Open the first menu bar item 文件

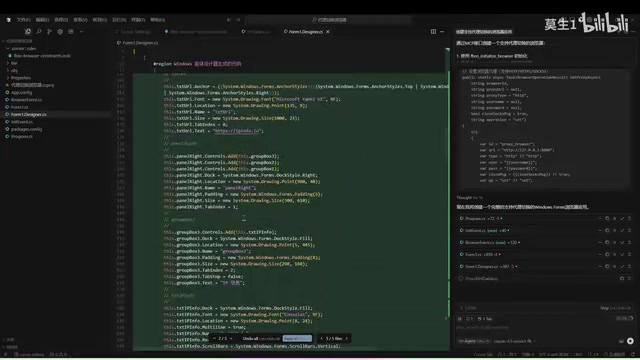tap(23, 20)
